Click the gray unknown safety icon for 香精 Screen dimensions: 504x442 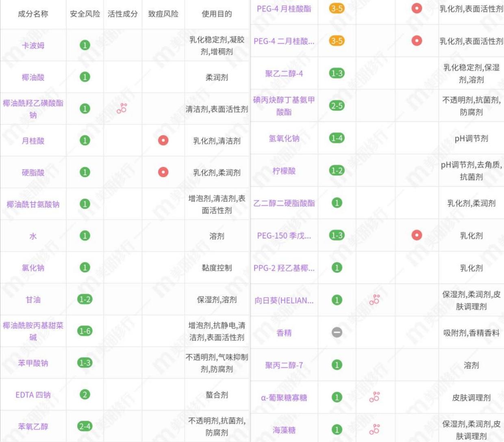[337, 332]
